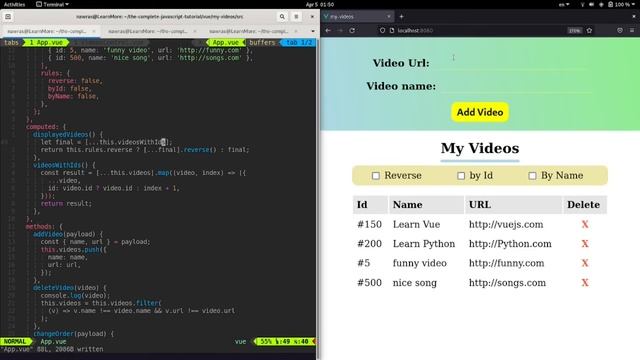This screenshot has height=360, width=640.
Task: Delete the Learn Vue video with X
Action: [585, 224]
